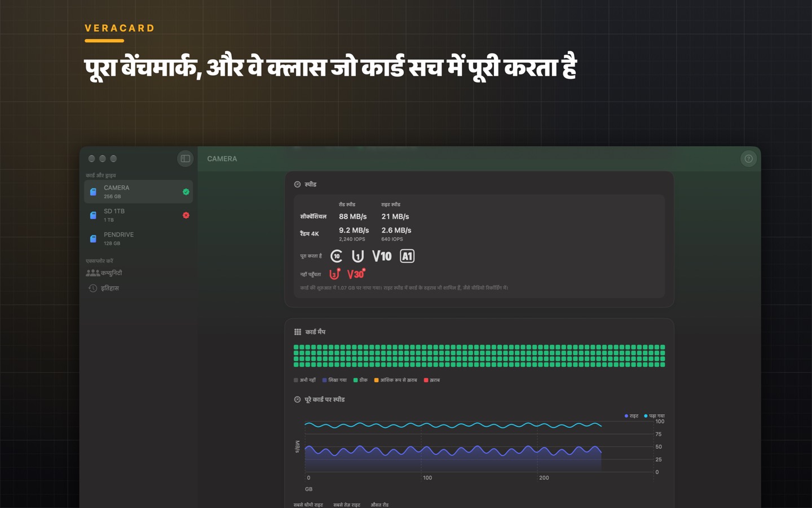
Task: Click the green ठीक legend swatch
Action: 355,380
